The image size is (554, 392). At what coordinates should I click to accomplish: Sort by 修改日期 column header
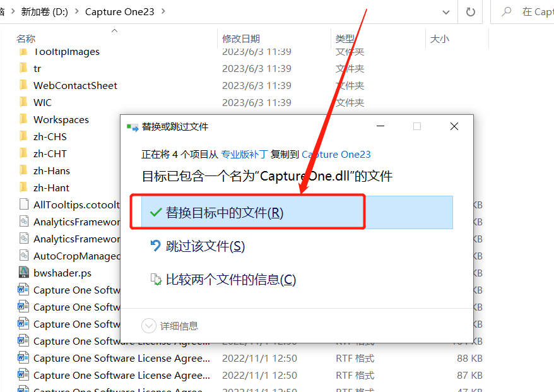click(x=241, y=39)
